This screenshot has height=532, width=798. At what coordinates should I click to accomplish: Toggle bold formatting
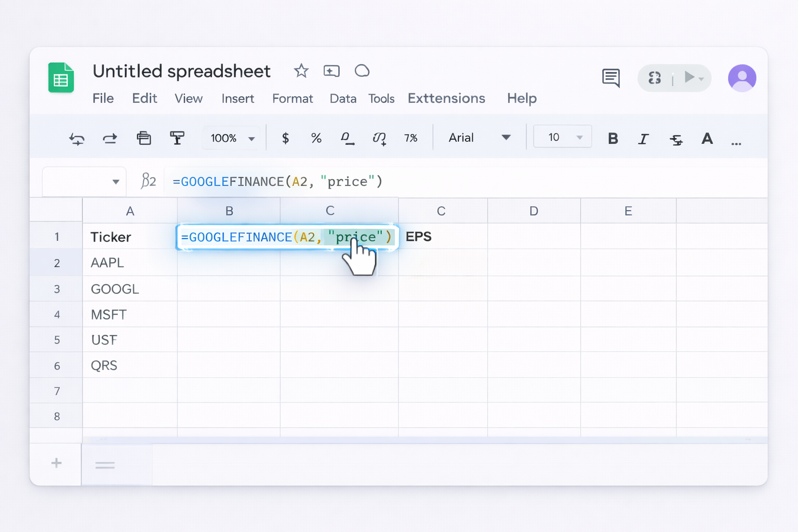pos(613,139)
